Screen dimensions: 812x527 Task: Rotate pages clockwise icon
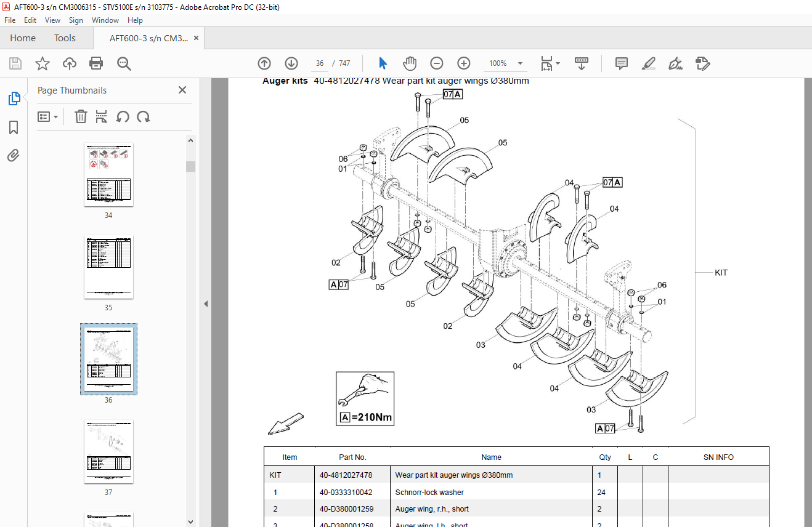(x=144, y=116)
